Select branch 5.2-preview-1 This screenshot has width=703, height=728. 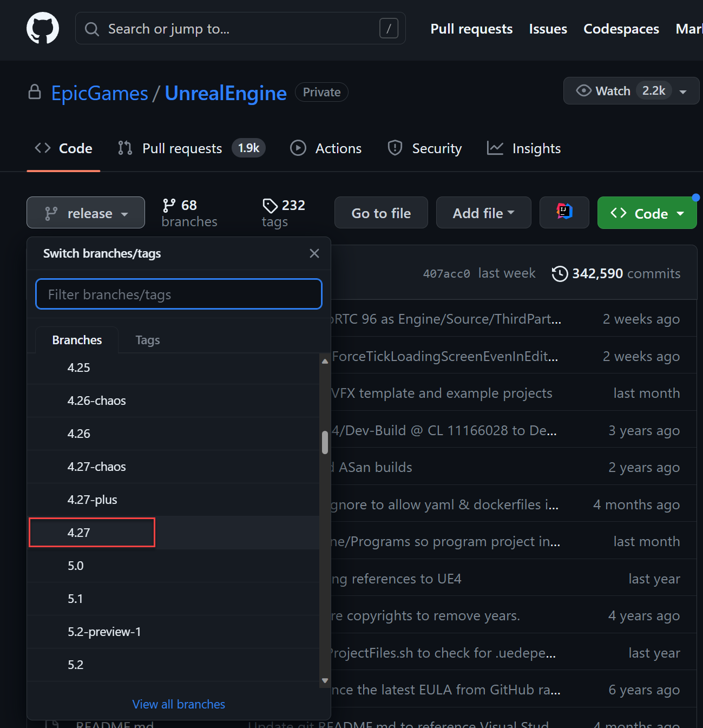click(173, 632)
